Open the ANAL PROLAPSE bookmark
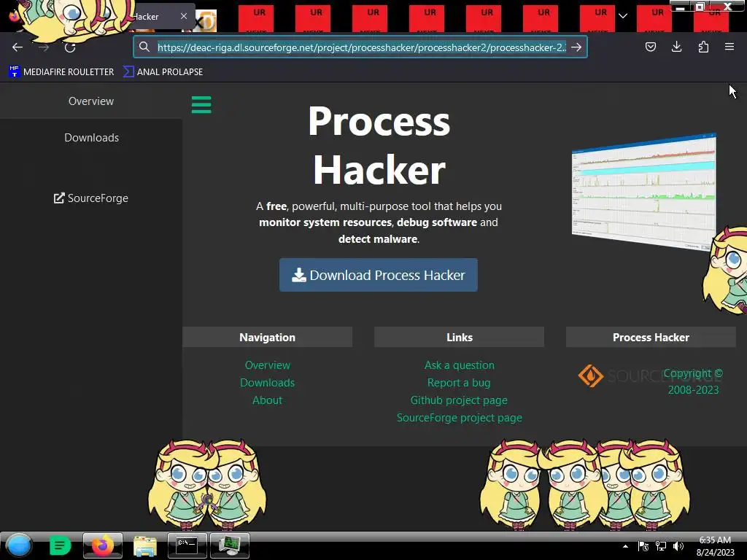Image resolution: width=747 pixels, height=560 pixels. (x=163, y=72)
